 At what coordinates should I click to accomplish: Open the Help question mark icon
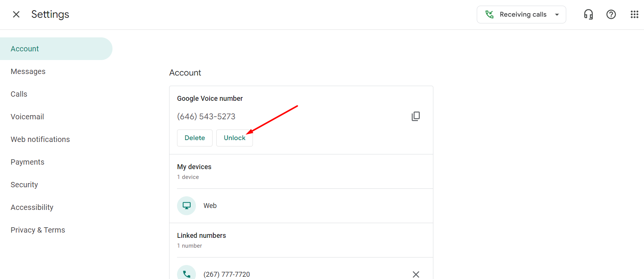pyautogui.click(x=611, y=14)
